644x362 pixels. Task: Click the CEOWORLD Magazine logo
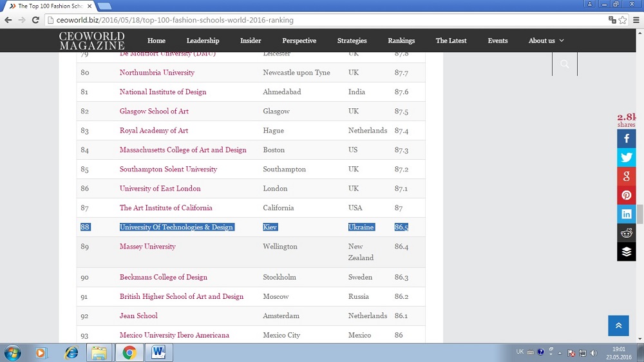point(92,41)
